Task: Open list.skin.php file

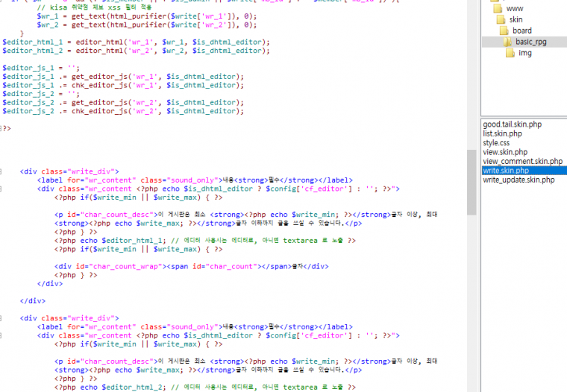Action: (502, 133)
